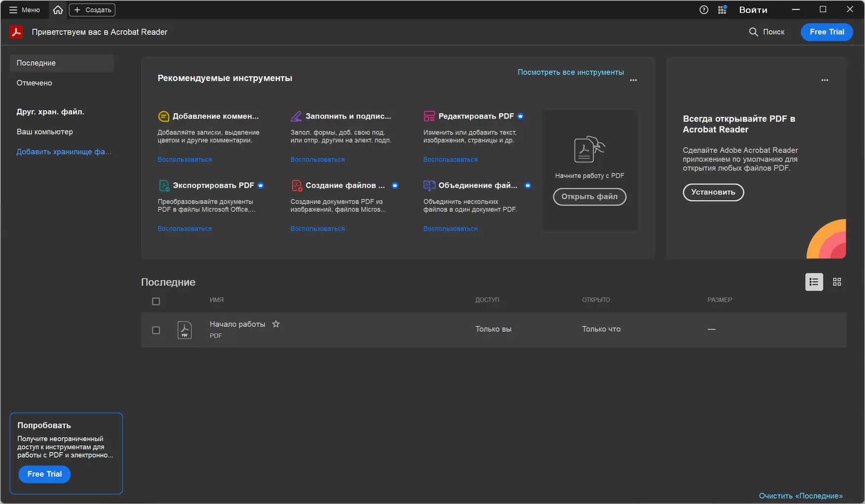Tick the select-all checkbox in table header
Screen dimensions: 865x504
click(x=156, y=301)
